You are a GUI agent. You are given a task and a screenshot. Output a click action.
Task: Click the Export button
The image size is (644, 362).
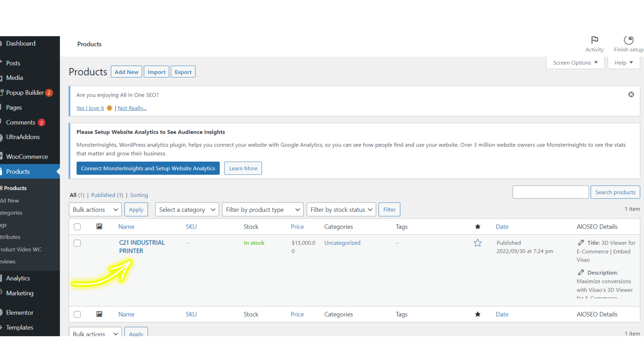tap(183, 72)
